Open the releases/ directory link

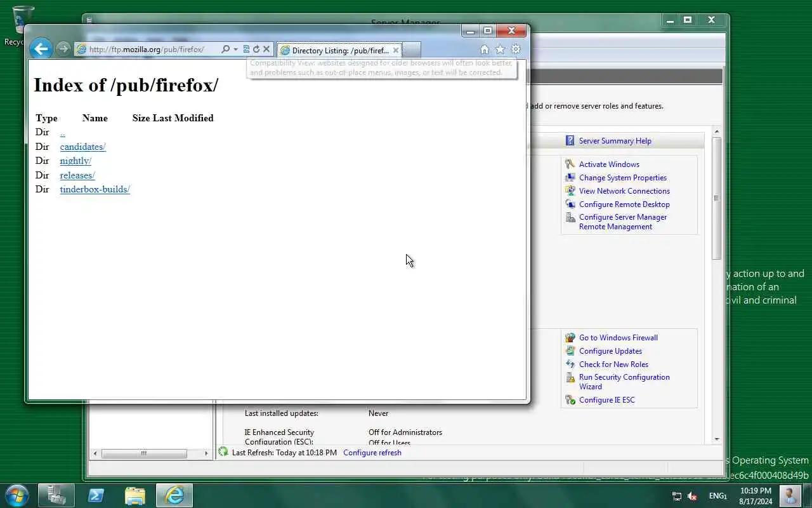[77, 175]
